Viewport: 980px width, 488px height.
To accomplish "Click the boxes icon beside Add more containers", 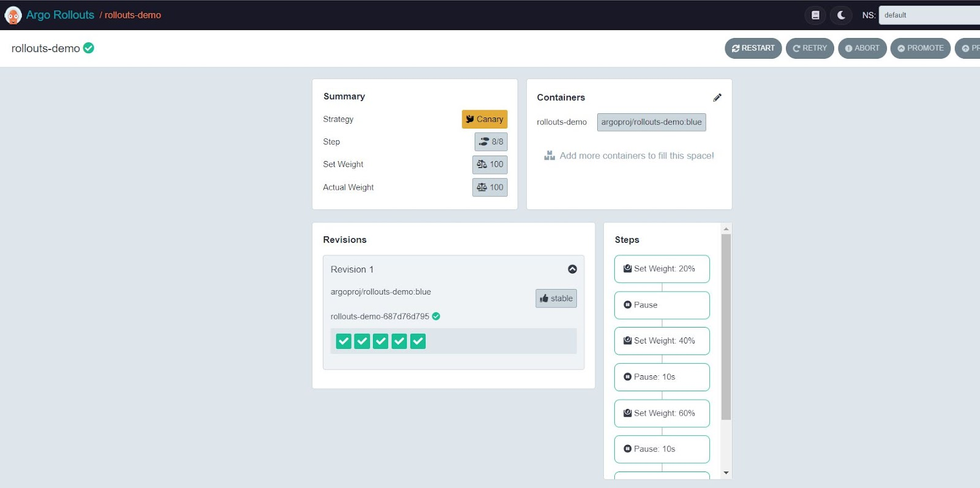I will pyautogui.click(x=549, y=156).
